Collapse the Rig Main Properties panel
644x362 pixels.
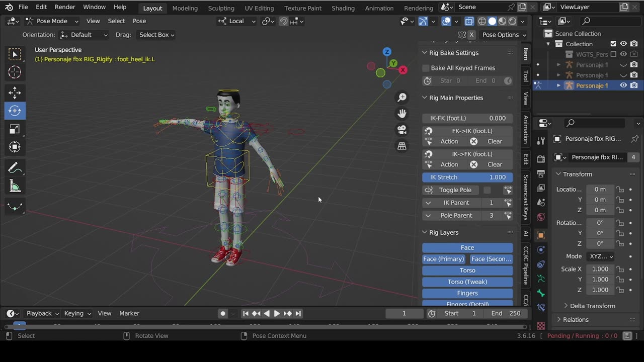click(424, 98)
